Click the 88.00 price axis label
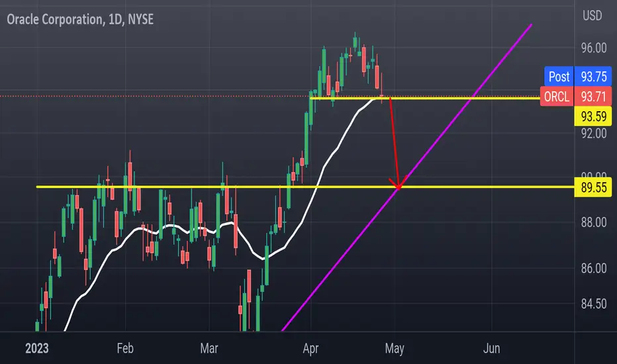 [x=594, y=222]
